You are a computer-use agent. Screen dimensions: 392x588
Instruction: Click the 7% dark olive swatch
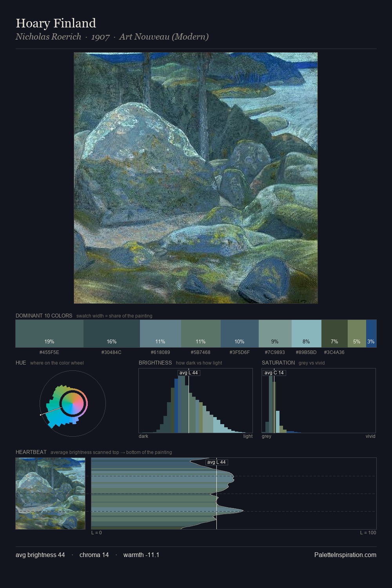(334, 334)
